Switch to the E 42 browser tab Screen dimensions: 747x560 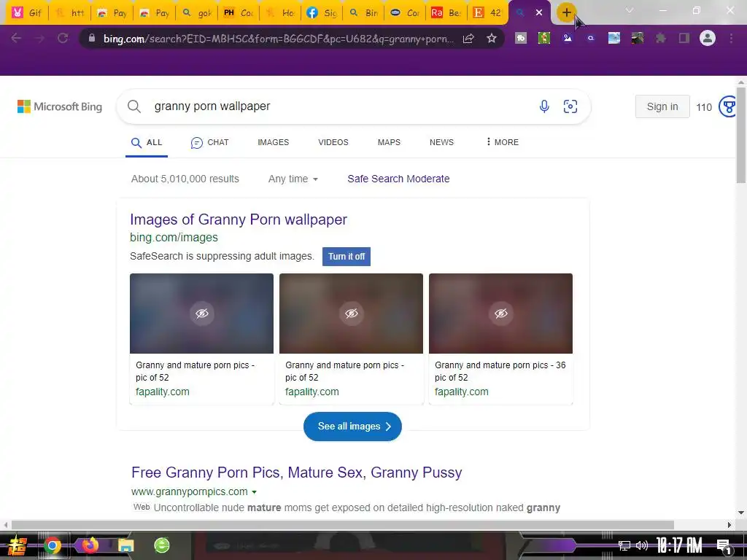(488, 13)
